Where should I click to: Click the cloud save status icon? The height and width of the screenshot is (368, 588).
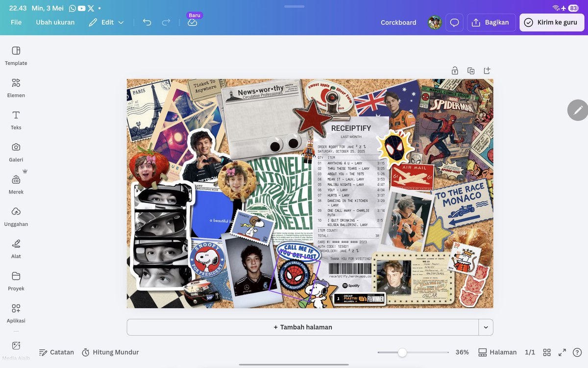(193, 22)
